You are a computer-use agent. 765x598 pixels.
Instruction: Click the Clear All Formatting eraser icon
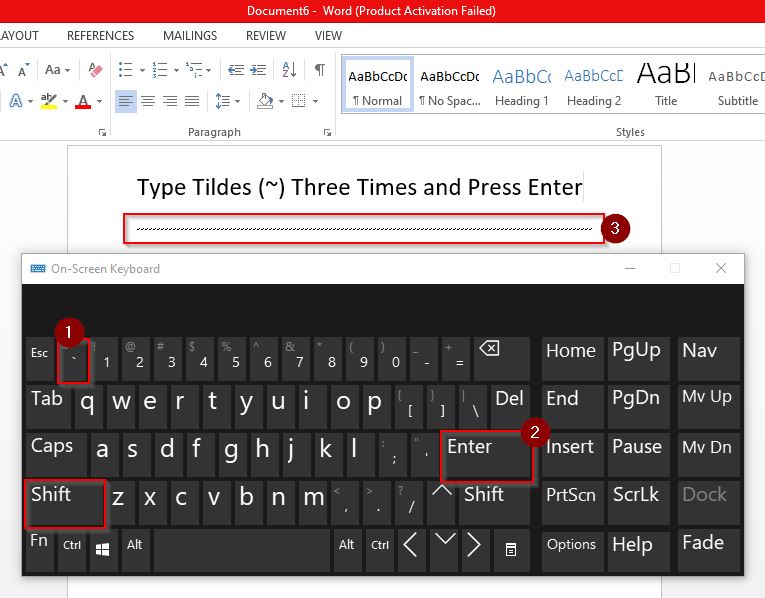point(96,70)
